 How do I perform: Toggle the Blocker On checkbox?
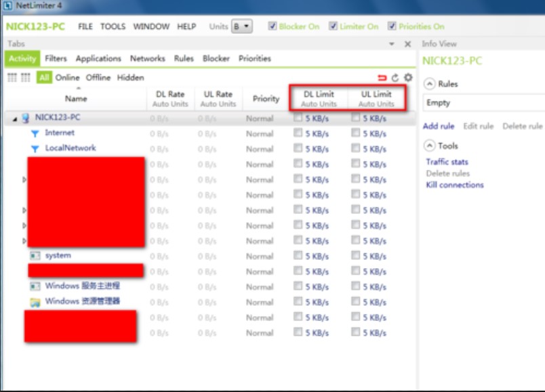(272, 26)
